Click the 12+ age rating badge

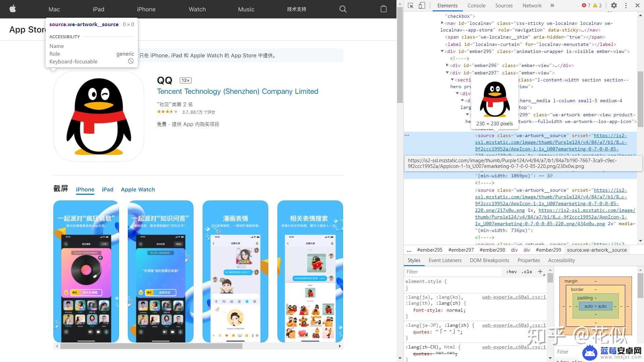(x=185, y=80)
